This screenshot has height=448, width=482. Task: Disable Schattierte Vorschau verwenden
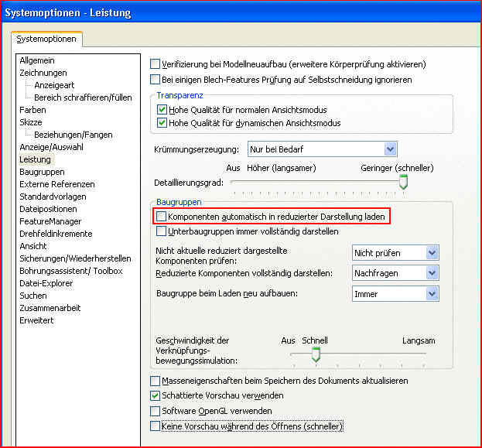click(x=155, y=395)
